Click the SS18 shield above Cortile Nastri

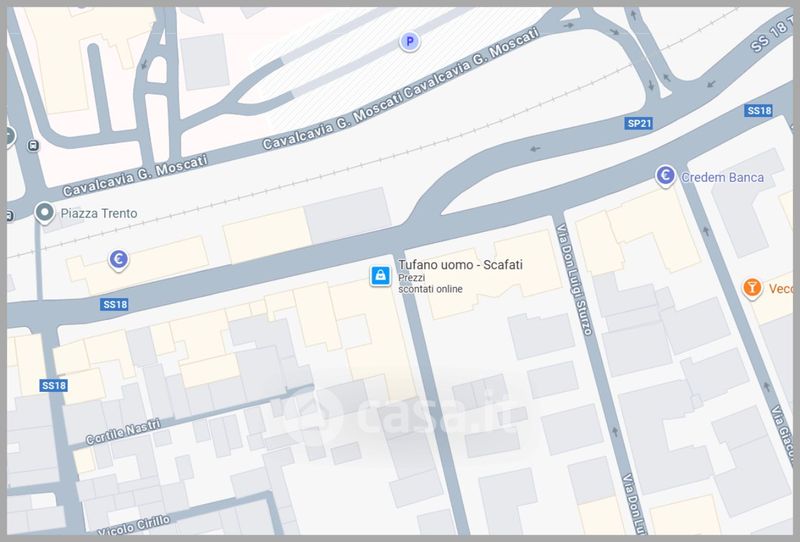53,385
